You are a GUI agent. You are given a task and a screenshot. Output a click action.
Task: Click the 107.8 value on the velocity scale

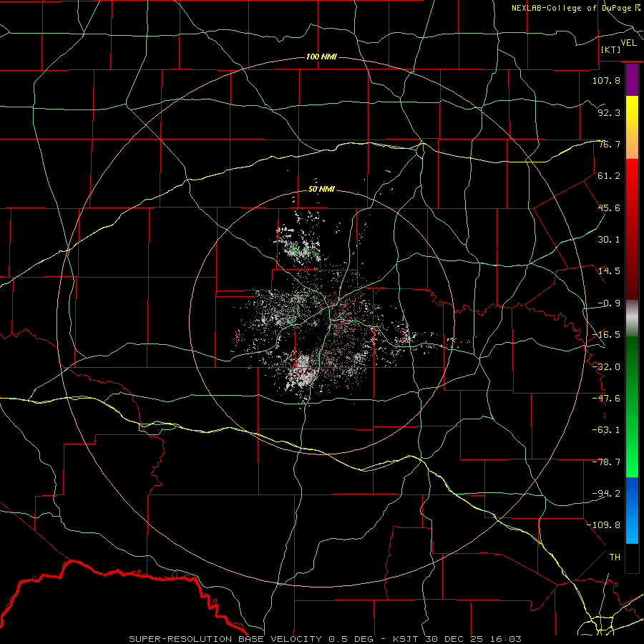[606, 80]
